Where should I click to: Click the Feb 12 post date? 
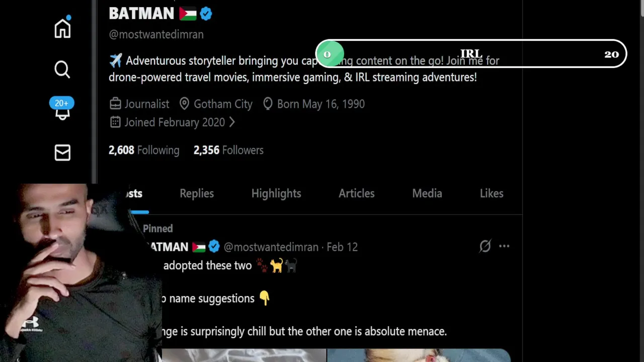pyautogui.click(x=342, y=247)
